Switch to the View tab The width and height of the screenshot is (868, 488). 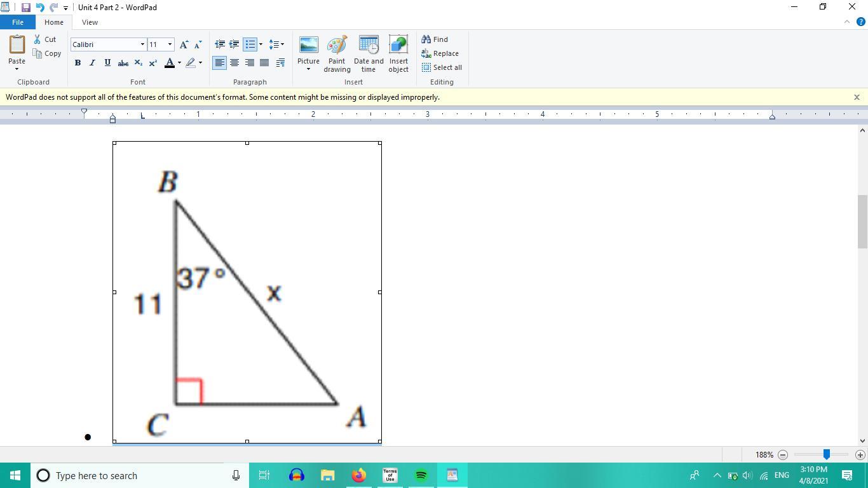90,22
